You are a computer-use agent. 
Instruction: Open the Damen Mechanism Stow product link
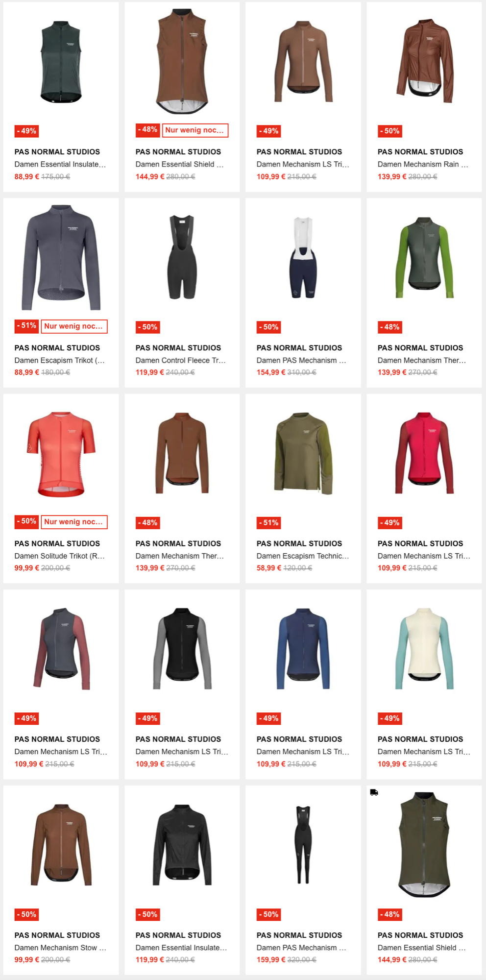click(x=60, y=948)
